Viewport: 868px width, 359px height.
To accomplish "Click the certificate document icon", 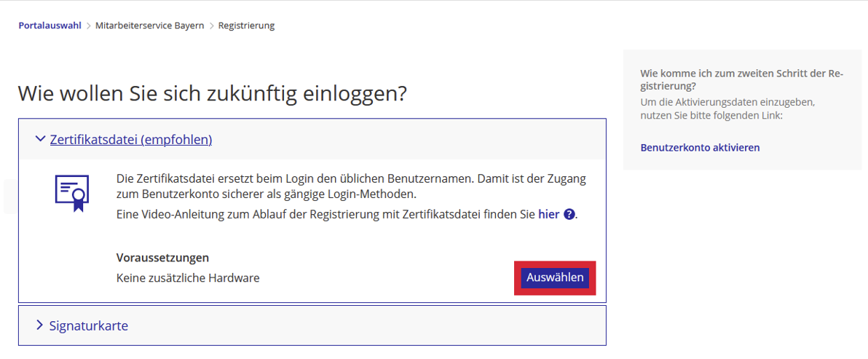I will click(72, 193).
